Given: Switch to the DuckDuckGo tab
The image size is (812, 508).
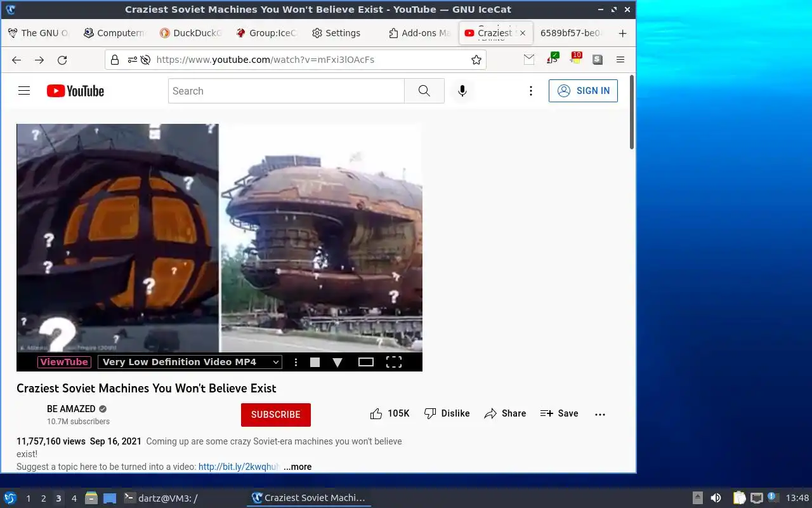Looking at the screenshot, I should click(191, 33).
